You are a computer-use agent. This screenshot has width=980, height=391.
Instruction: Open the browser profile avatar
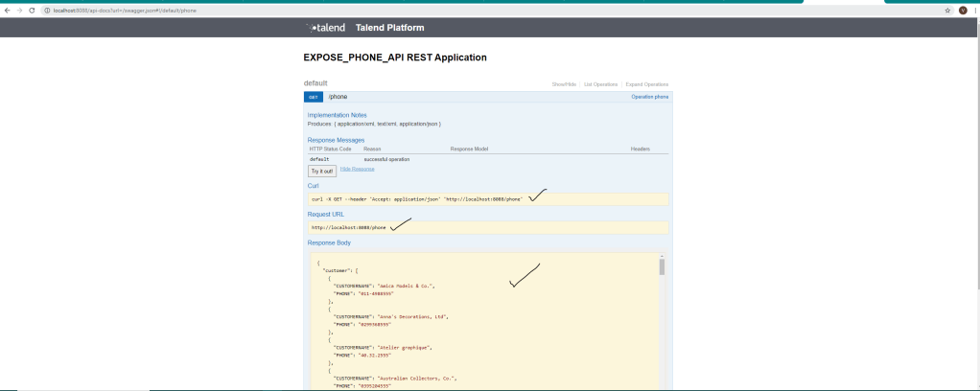[x=963, y=10]
